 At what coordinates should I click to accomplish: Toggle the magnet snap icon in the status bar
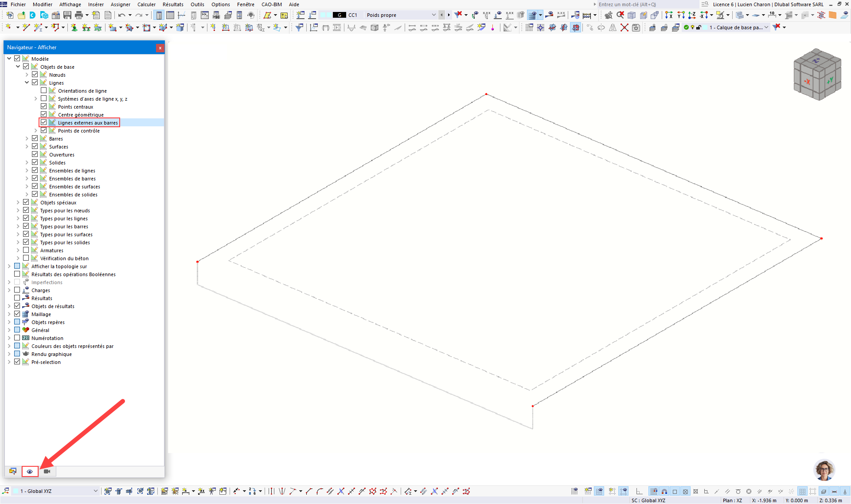coord(664,491)
